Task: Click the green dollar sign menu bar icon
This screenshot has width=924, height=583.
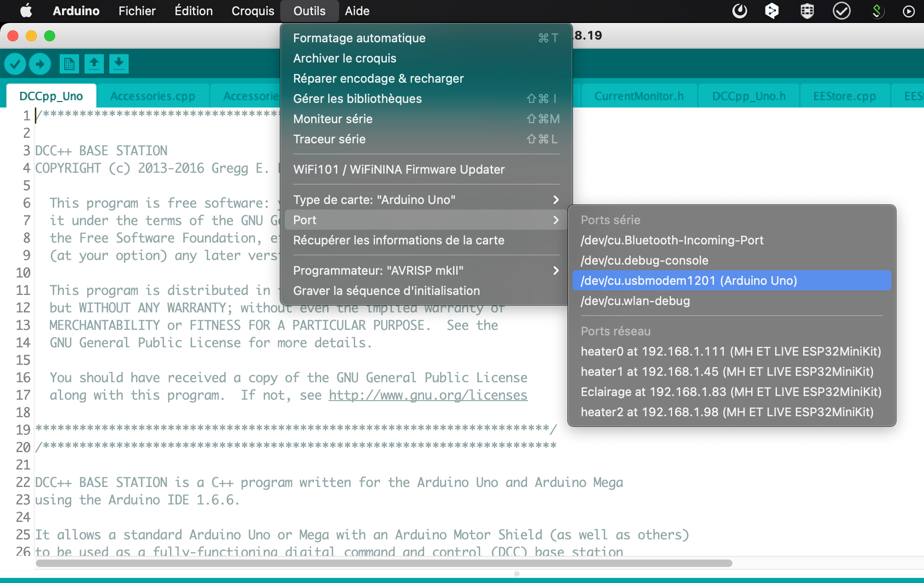Action: coord(877,11)
